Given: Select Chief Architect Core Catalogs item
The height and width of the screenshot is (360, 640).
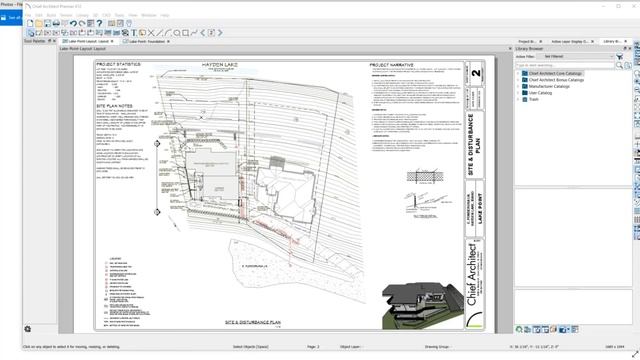Looking at the screenshot, I should point(555,73).
